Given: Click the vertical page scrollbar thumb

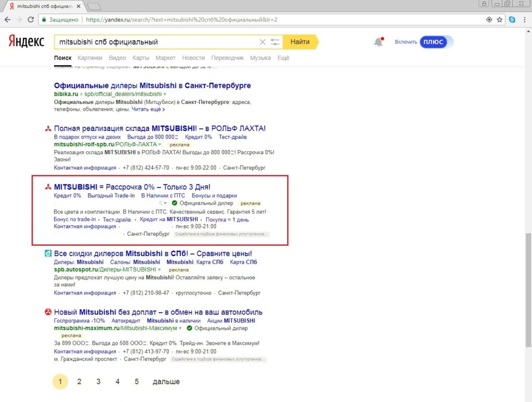Looking at the screenshot, I should 528,290.
